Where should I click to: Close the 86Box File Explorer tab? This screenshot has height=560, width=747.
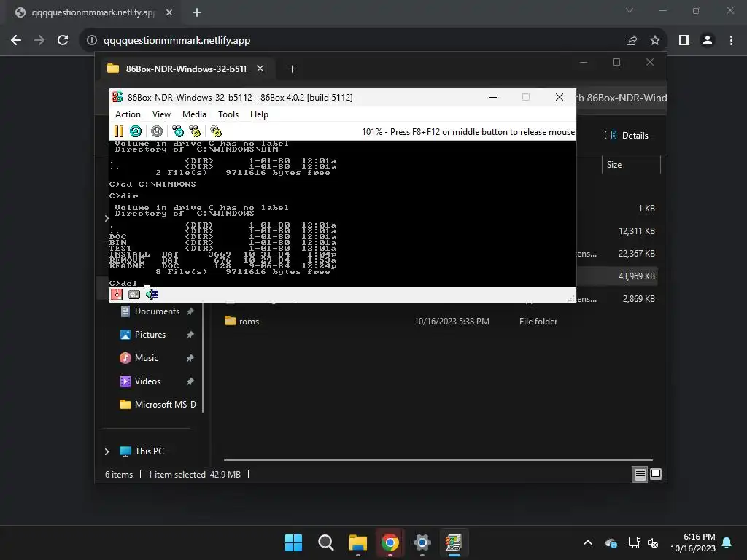tap(260, 69)
